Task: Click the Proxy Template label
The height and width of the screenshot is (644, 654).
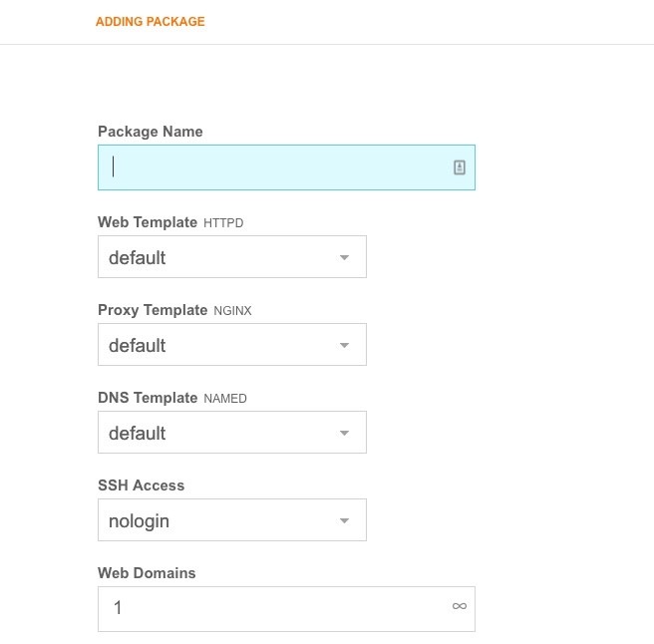Action: [x=153, y=310]
